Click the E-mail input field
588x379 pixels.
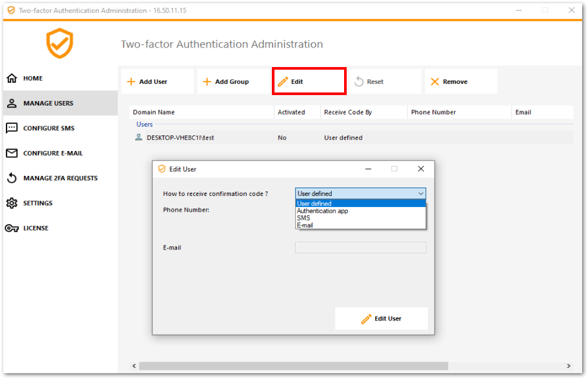[360, 247]
